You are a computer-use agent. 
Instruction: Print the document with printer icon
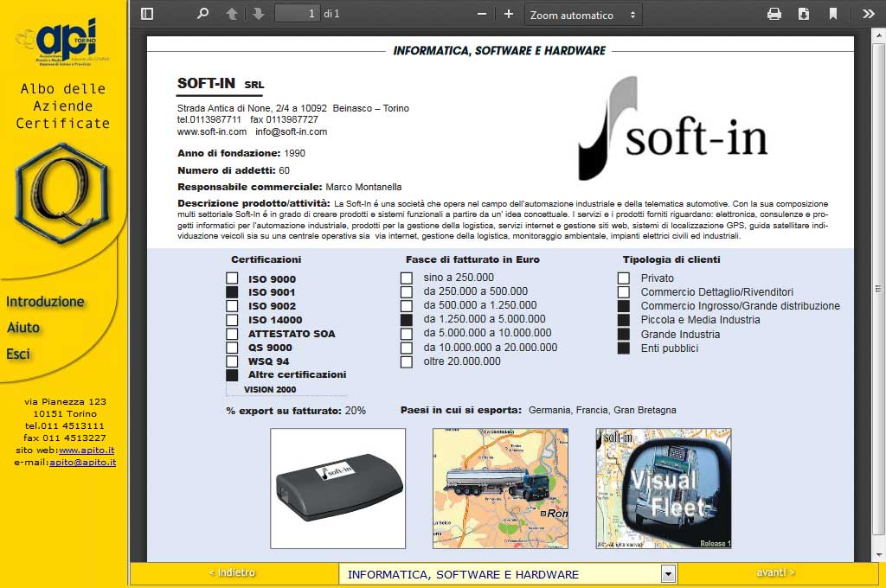click(x=774, y=14)
